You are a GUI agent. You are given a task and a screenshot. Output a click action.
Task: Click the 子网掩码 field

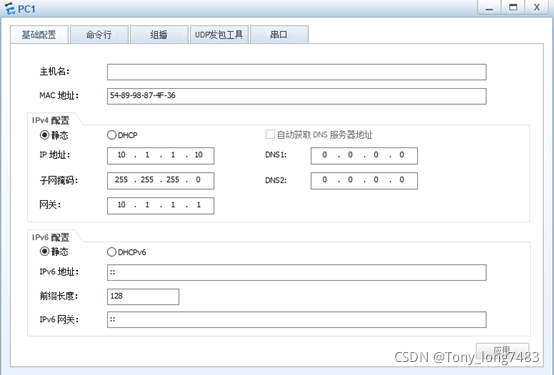(x=160, y=181)
